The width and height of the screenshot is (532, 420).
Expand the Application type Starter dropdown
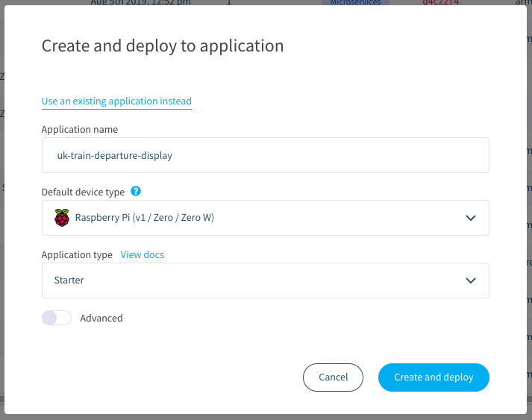pyautogui.click(x=265, y=280)
